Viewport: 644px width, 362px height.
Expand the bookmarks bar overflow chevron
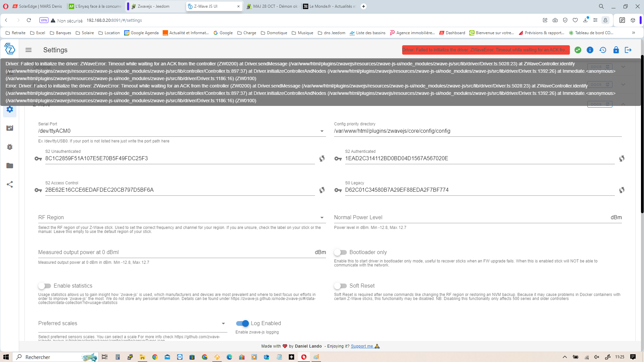click(x=634, y=33)
